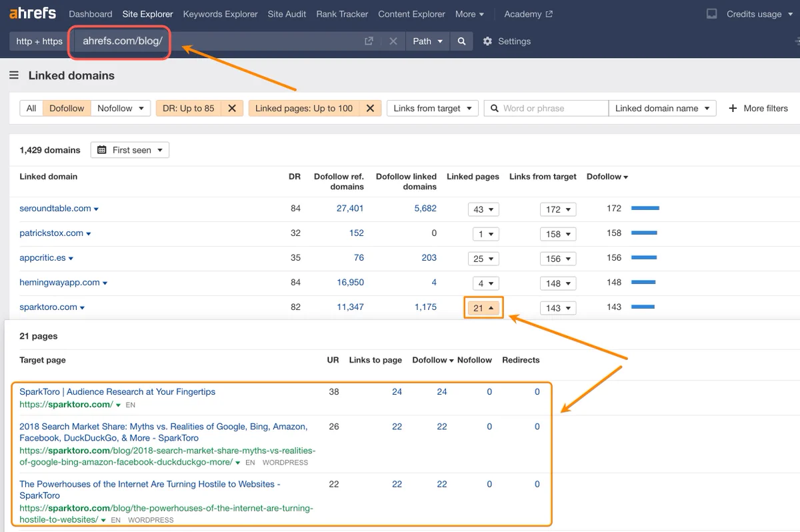Screen dimensions: 800x532
Task: Collapse linked pages 21 for sparktoro.com
Action: [483, 308]
